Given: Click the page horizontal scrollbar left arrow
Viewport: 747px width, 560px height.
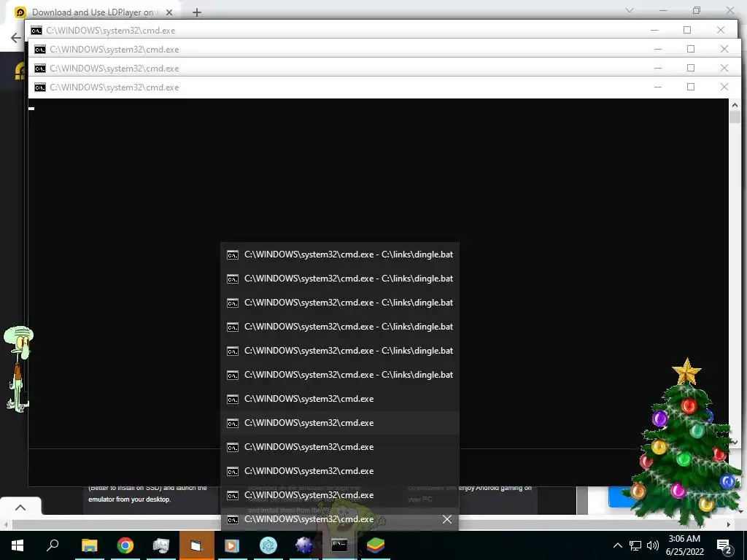Looking at the screenshot, I should pyautogui.click(x=5, y=525).
